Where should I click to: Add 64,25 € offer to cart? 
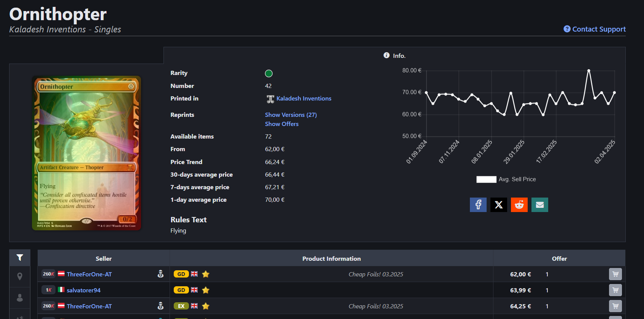[615, 306]
